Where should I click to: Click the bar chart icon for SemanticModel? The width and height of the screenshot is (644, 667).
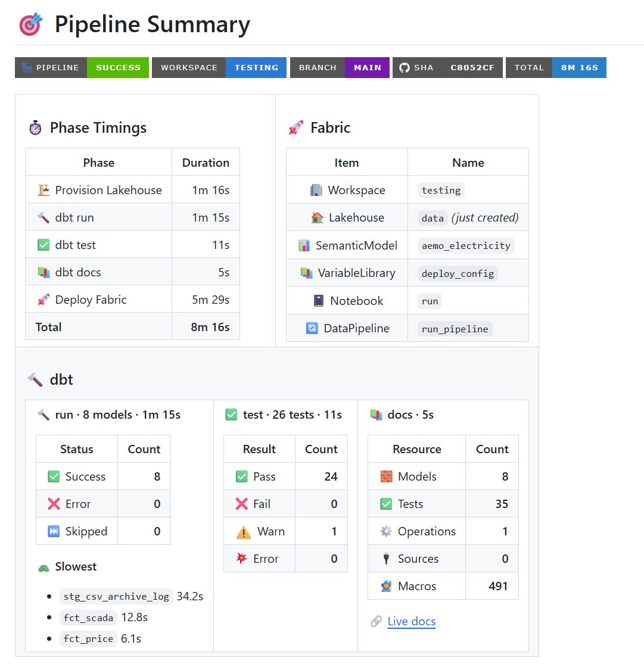pos(304,245)
